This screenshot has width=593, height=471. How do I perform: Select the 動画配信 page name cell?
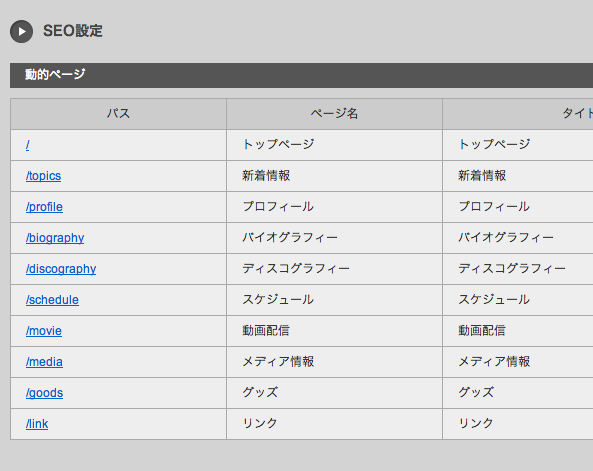click(x=334, y=331)
